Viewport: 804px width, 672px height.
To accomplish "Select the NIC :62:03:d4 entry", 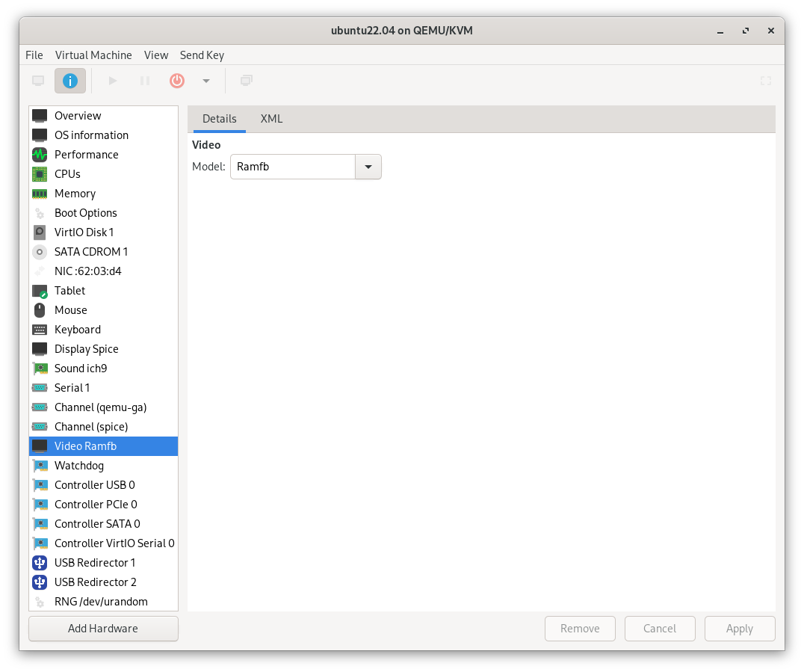I will click(104, 271).
